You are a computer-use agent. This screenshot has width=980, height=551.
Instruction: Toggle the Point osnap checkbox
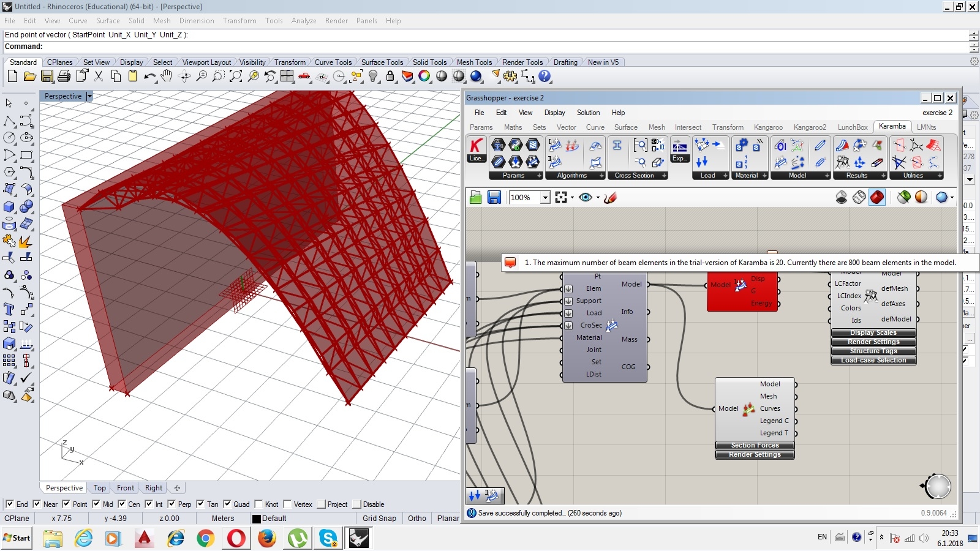[66, 504]
